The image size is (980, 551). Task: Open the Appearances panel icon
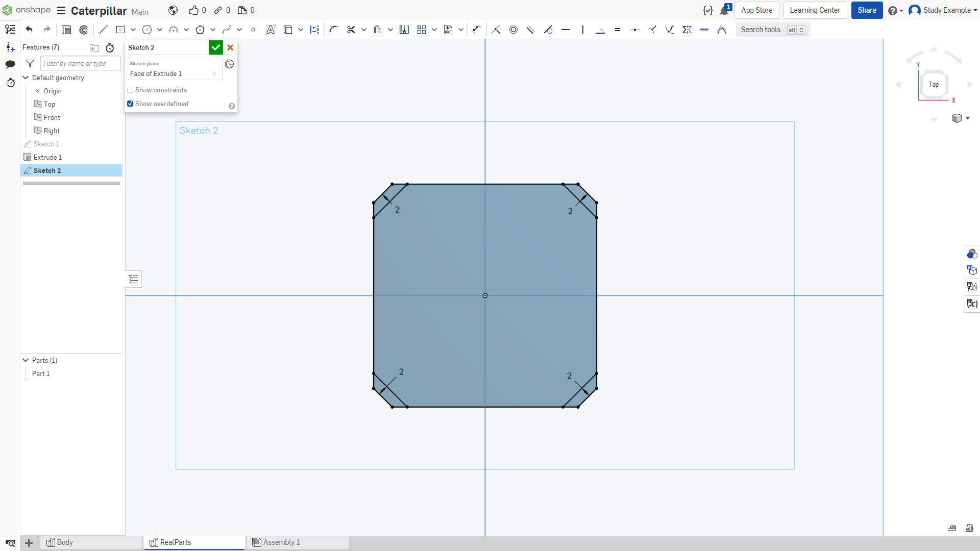tap(972, 254)
